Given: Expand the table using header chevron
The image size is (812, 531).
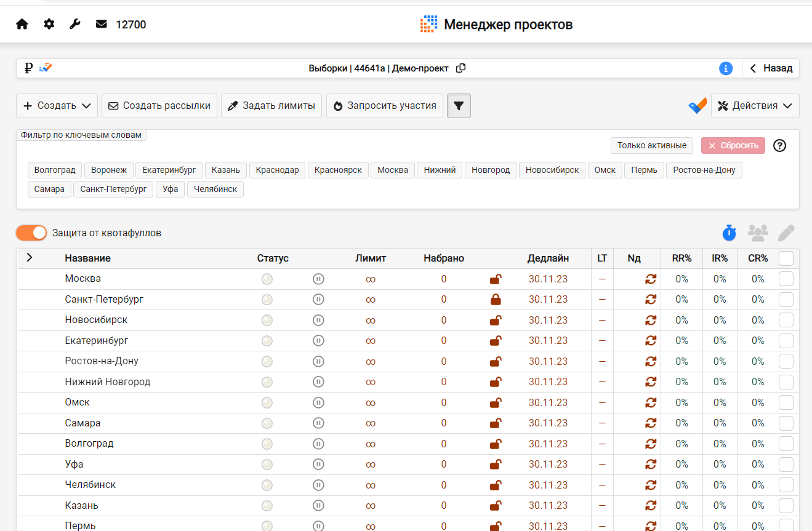Looking at the screenshot, I should point(30,258).
